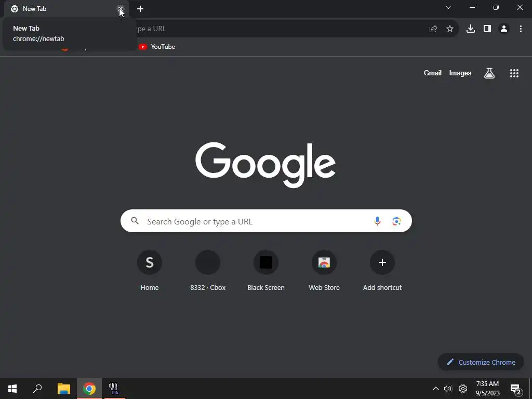Image resolution: width=532 pixels, height=399 pixels.
Task: Focus the Search Google or type a URL box
Action: point(266,221)
